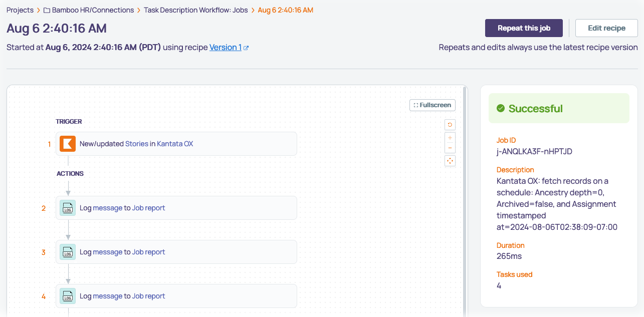The height and width of the screenshot is (317, 644).
Task: Click the Stories link in trigger step
Action: point(137,144)
